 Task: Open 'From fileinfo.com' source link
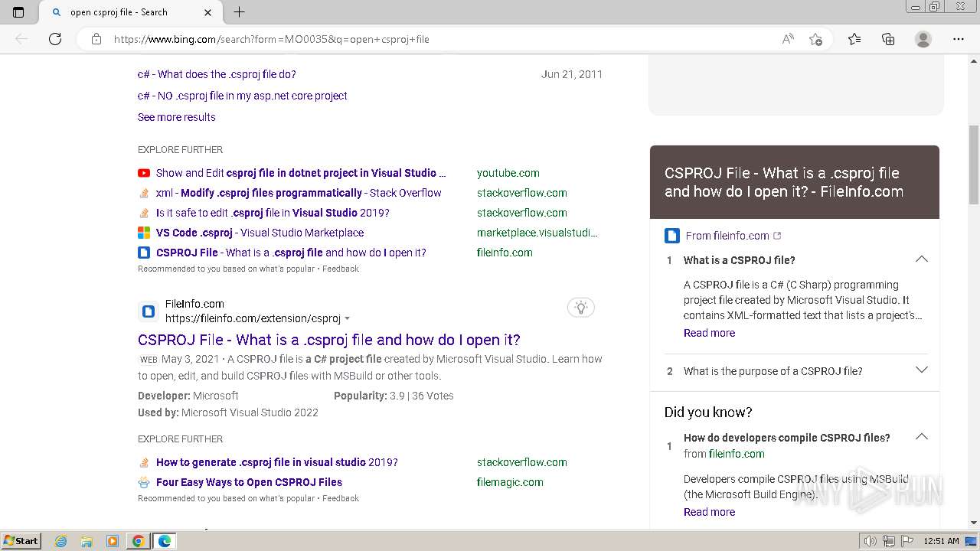727,236
